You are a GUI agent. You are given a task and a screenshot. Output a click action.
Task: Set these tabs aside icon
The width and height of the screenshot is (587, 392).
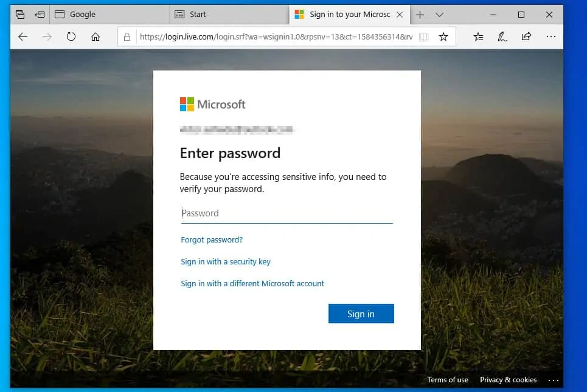coord(40,15)
